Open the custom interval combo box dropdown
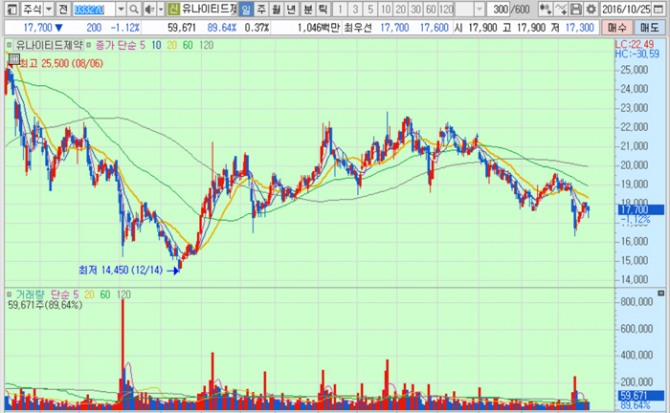Viewport: 670px width, 413px height. tap(479, 9)
